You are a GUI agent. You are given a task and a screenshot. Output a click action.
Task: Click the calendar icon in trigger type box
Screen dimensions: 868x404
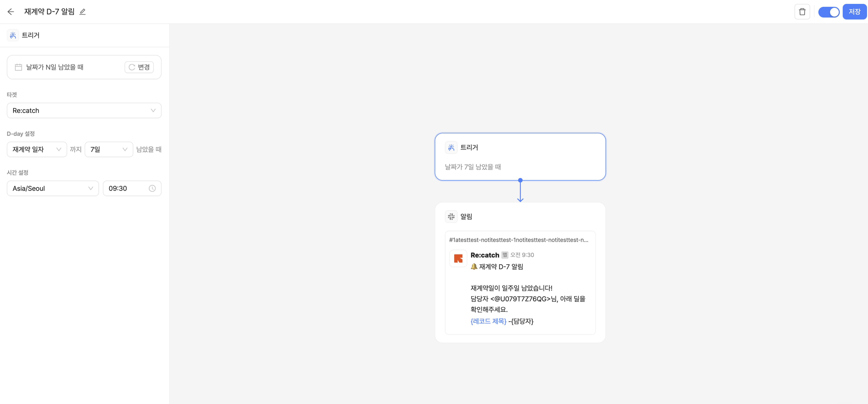click(18, 67)
